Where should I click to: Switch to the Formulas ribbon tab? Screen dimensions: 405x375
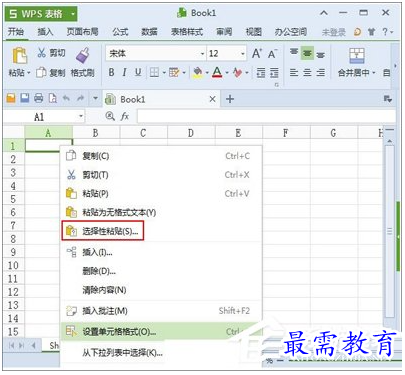[x=120, y=32]
